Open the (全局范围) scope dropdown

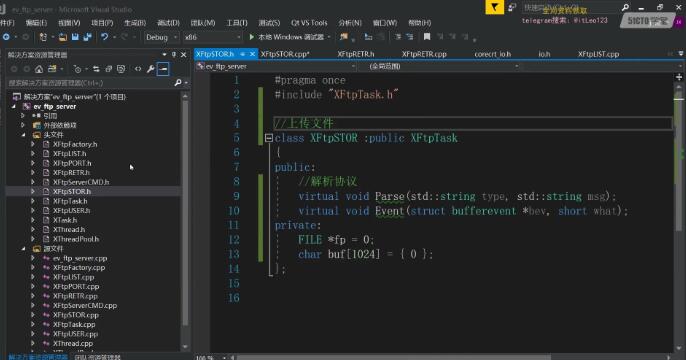tap(439, 66)
